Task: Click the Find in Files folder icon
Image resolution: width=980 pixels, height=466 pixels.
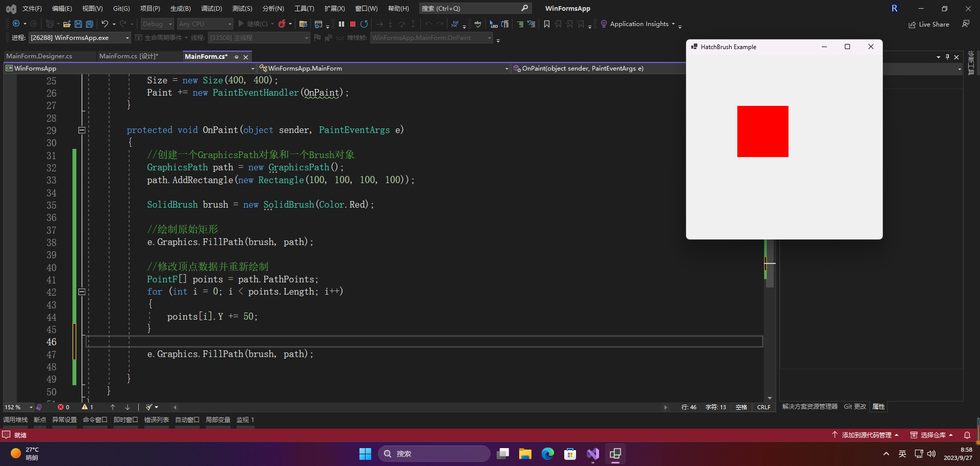Action: pos(303,24)
